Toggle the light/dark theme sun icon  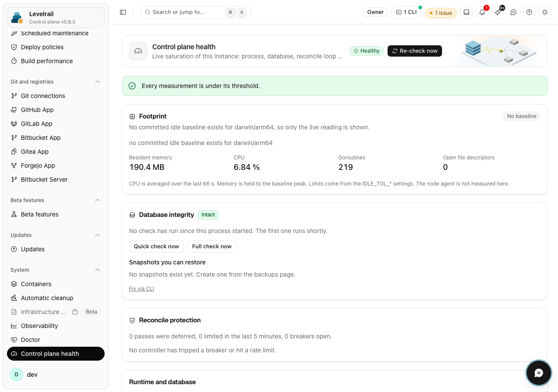545,12
